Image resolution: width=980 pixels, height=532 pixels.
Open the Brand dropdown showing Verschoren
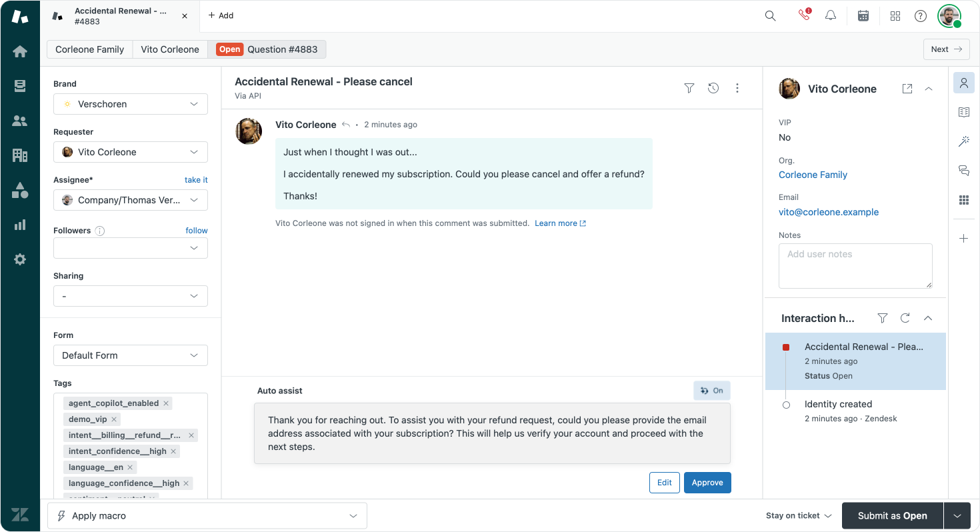click(x=131, y=104)
